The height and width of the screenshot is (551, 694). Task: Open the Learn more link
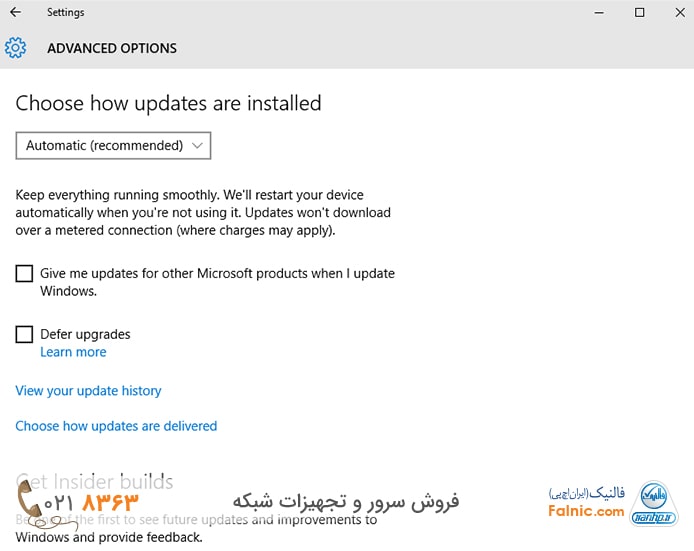73,352
